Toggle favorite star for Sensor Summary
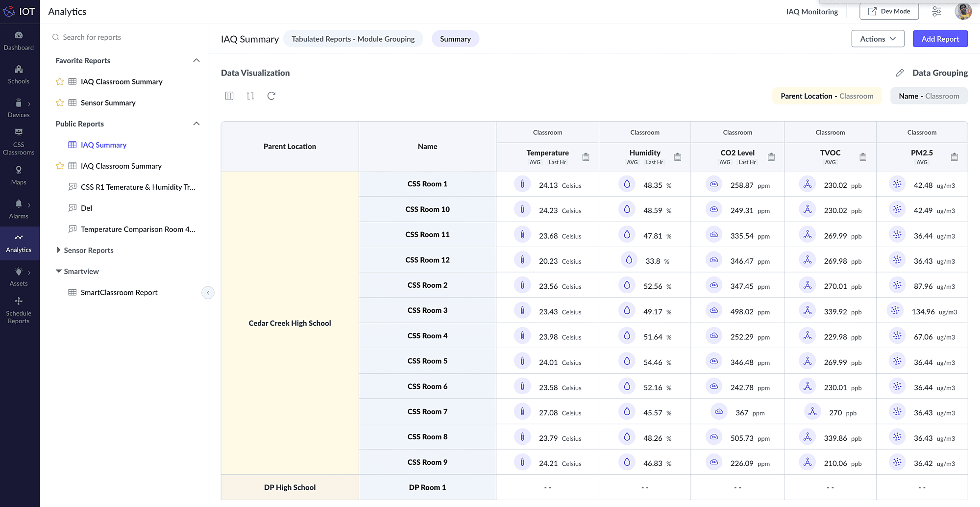980x507 pixels. [60, 103]
